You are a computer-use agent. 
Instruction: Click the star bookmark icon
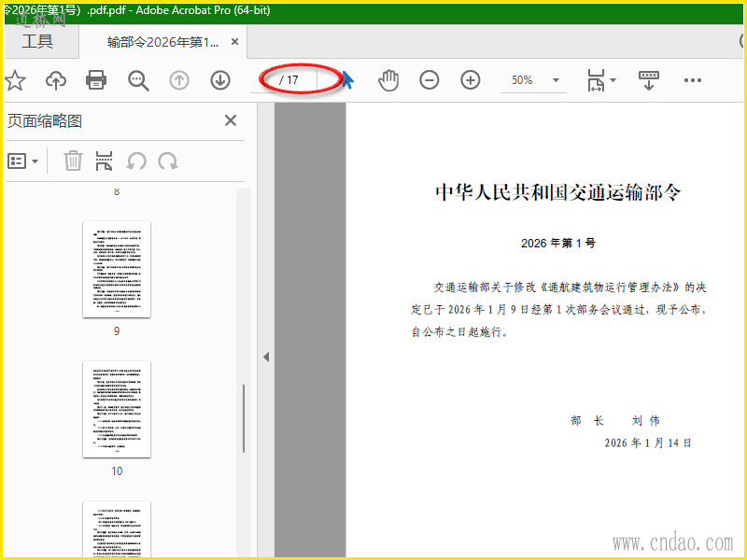pyautogui.click(x=15, y=80)
